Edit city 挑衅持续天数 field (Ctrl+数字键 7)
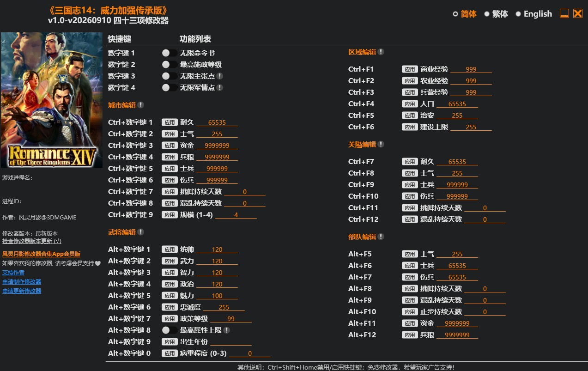 point(245,192)
